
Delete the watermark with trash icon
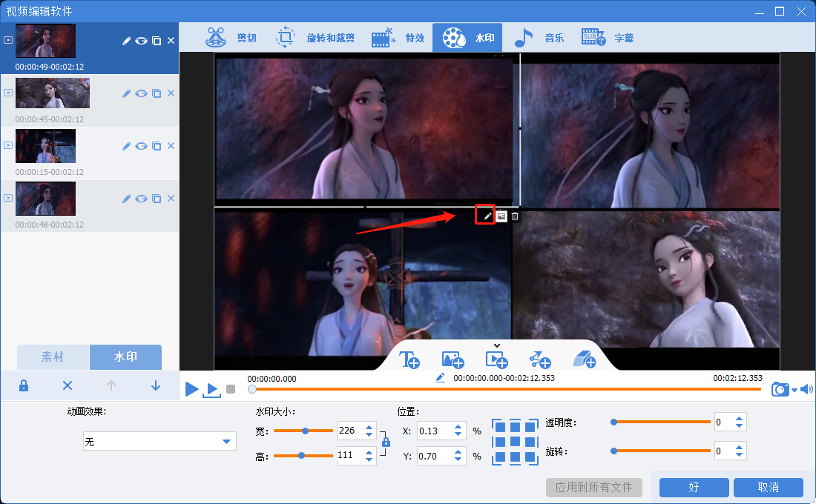[x=515, y=216]
